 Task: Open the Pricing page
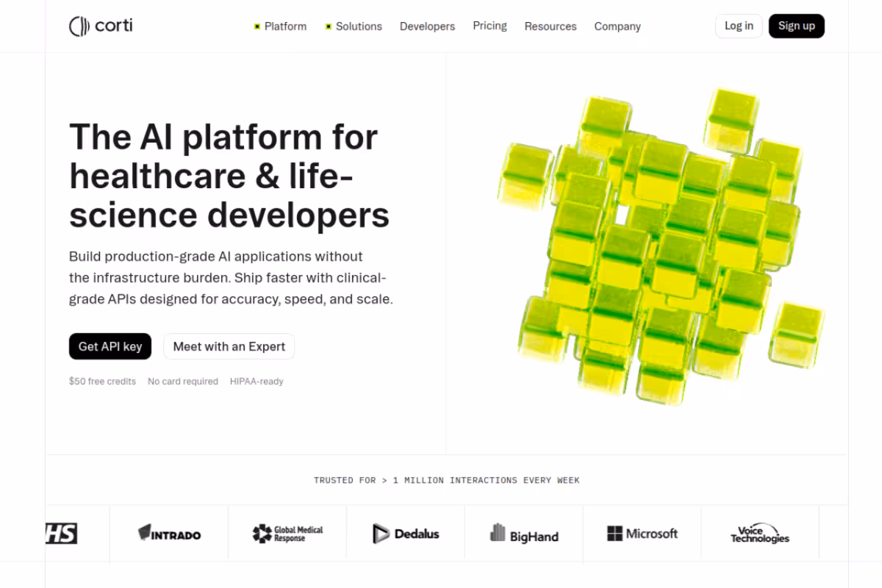(490, 26)
